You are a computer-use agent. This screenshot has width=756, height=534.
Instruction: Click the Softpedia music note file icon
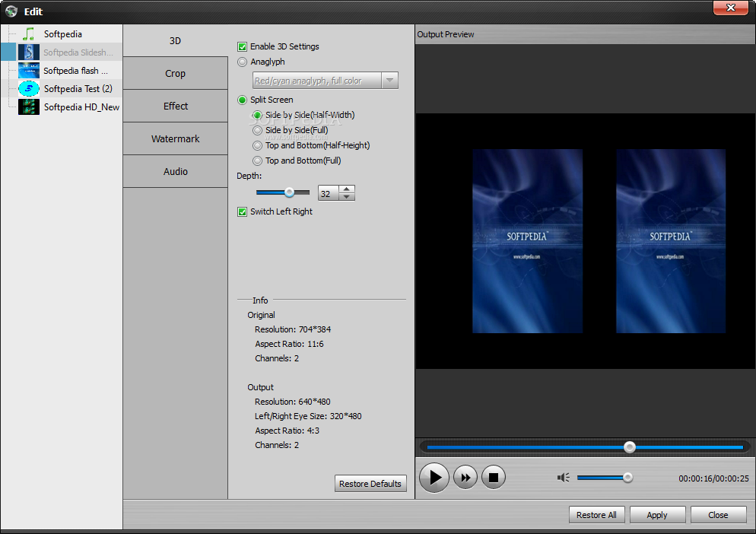[28, 33]
